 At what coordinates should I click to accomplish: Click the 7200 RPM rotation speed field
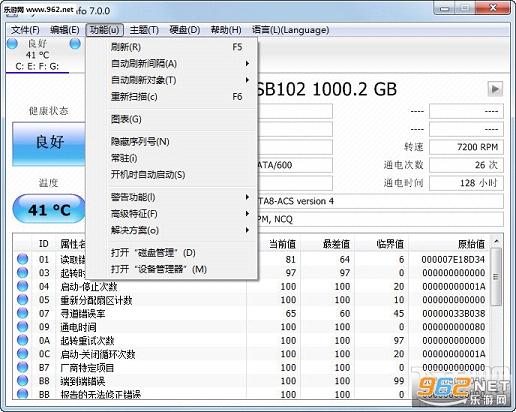(x=466, y=147)
